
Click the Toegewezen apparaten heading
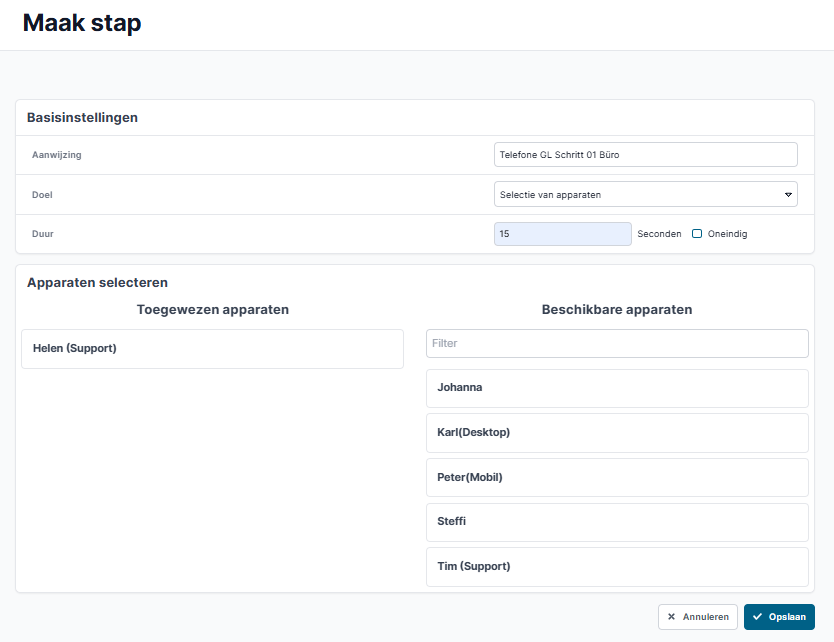(x=213, y=310)
